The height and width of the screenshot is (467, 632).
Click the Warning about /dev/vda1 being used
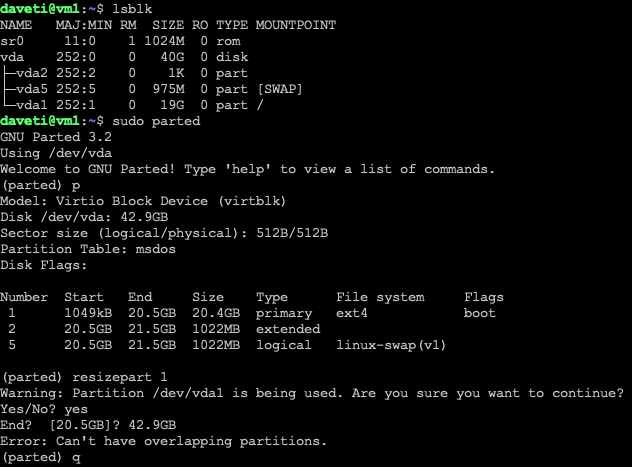311,393
